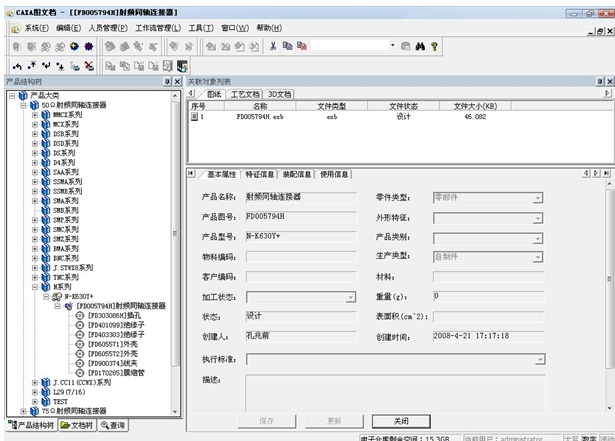This screenshot has width=615, height=441.
Task: Open the 加工状态 dropdown
Action: (x=350, y=297)
